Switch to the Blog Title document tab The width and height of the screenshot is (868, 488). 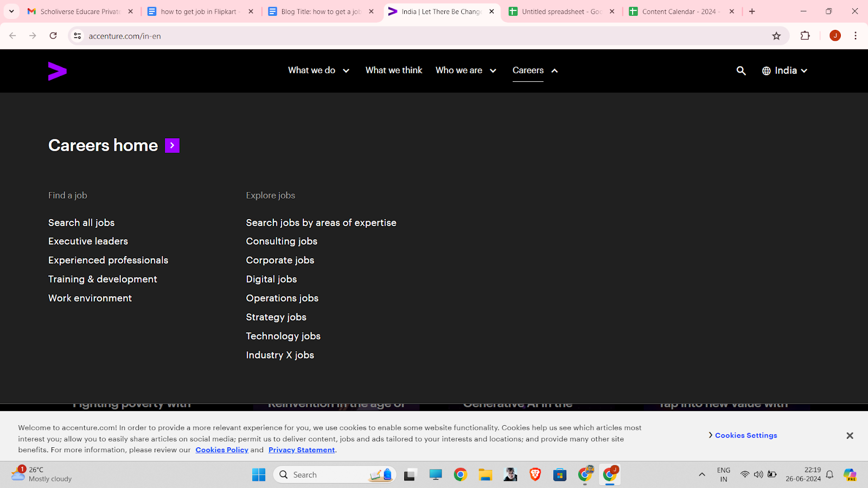coord(320,11)
